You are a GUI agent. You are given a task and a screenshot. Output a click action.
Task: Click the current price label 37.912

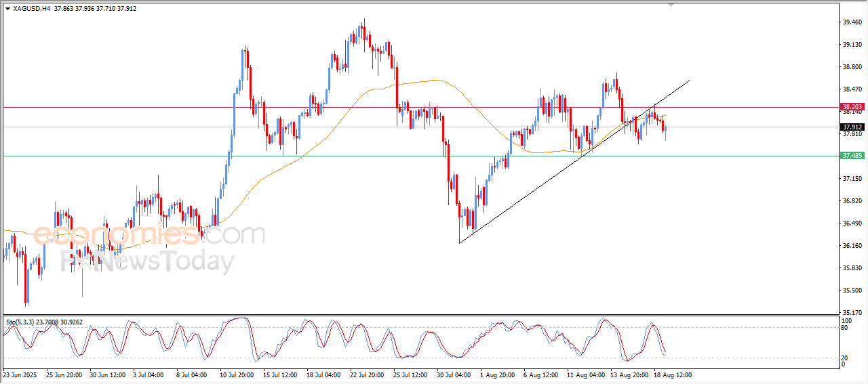tap(852, 127)
